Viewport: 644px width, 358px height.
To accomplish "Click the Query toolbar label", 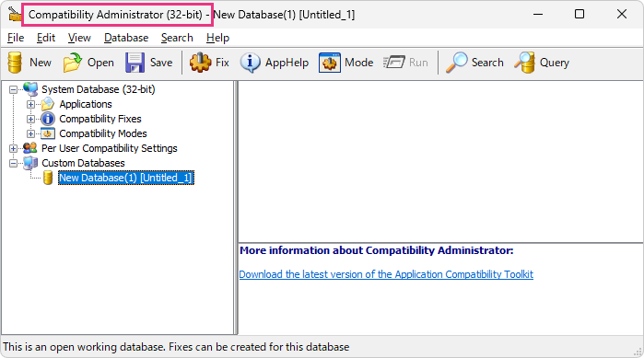I will tap(555, 63).
